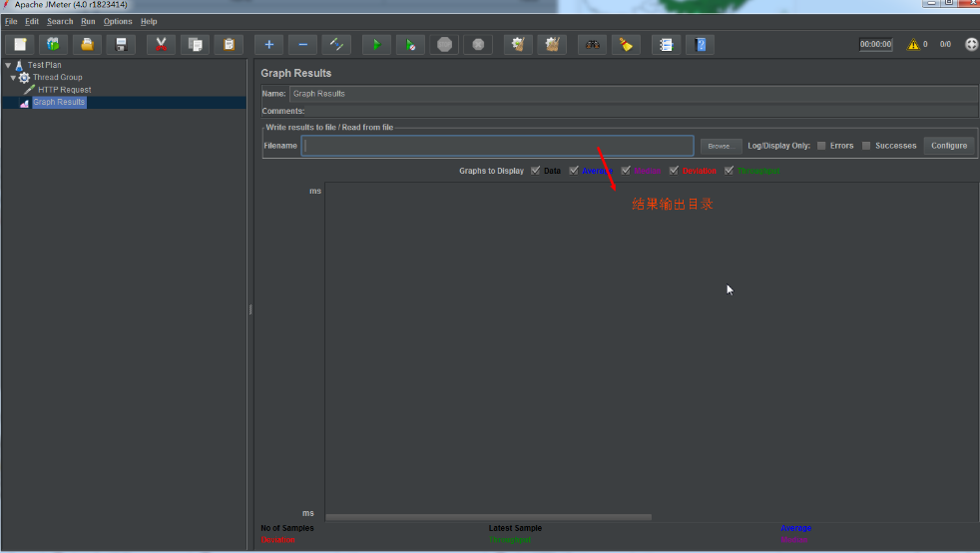Open the File menu
The height and width of the screenshot is (553, 980).
11,21
